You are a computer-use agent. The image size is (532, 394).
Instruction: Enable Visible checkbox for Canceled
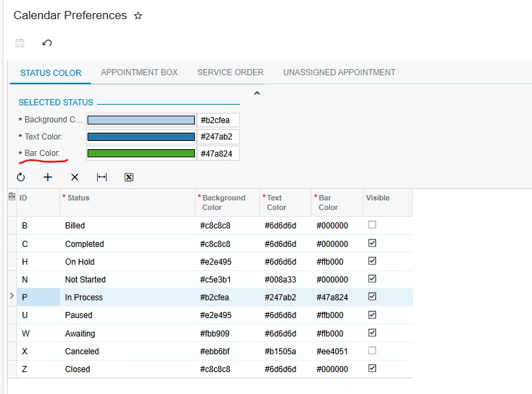(x=372, y=350)
